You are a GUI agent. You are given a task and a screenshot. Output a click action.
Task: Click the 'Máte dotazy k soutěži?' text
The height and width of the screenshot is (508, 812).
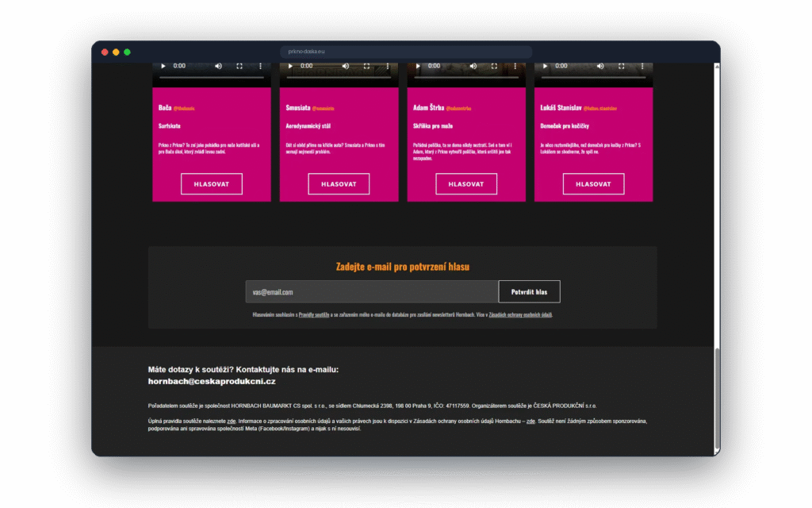(190, 370)
